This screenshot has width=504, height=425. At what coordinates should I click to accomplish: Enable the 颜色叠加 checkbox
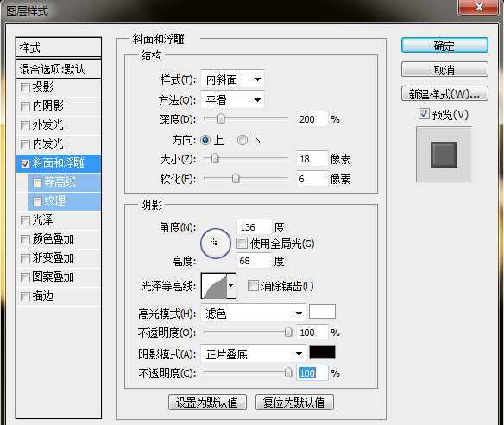coord(25,239)
